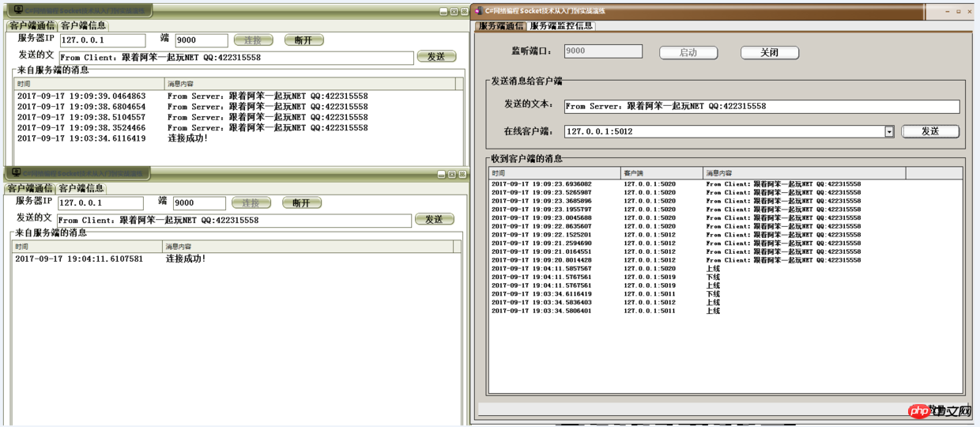980x427 pixels.
Task: Select client row 2017-09-17 19:09:39.0464863
Action: (236, 96)
